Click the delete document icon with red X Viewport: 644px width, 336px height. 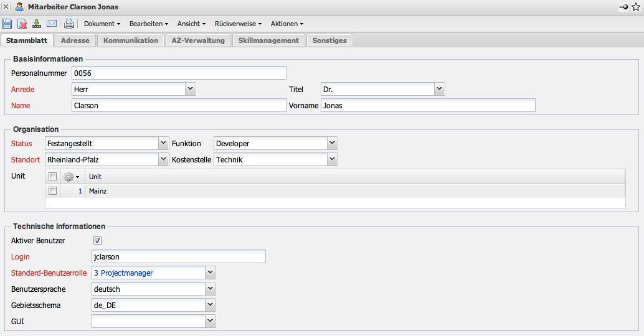click(x=22, y=24)
